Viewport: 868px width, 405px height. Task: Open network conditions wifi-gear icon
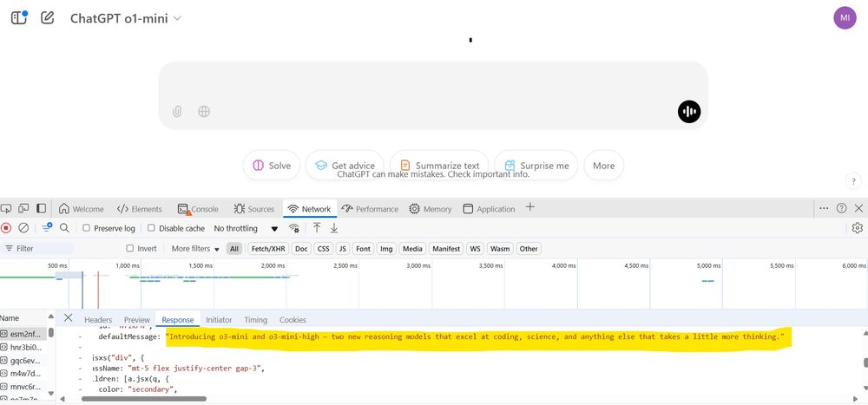click(294, 228)
